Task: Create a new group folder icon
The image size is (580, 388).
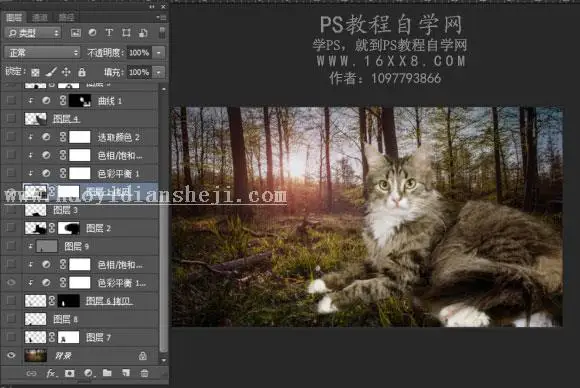Action: (x=107, y=373)
